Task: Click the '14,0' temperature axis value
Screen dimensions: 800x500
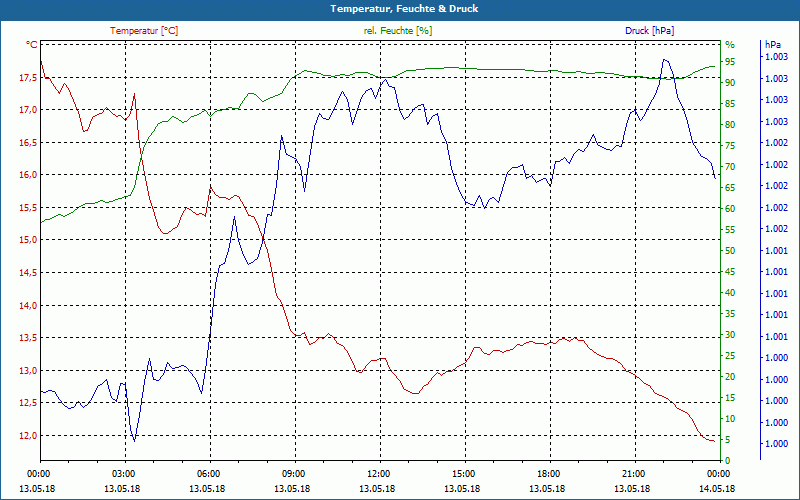Action: (x=29, y=305)
